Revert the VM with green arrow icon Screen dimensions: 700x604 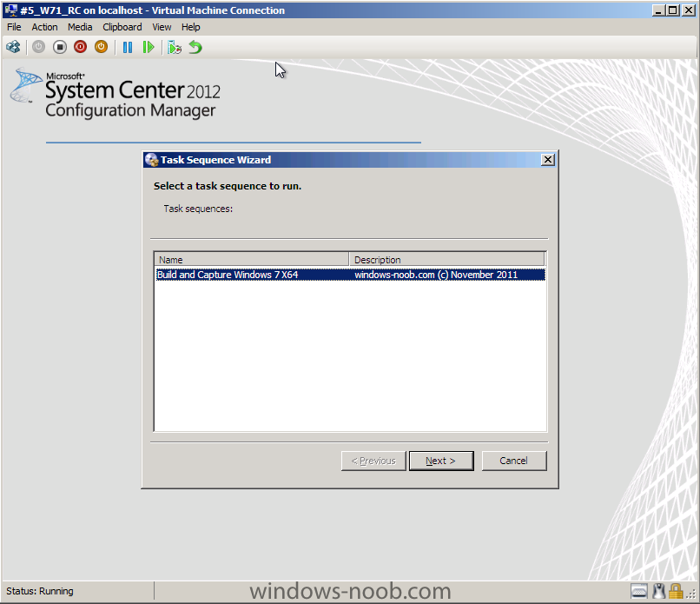tap(195, 47)
